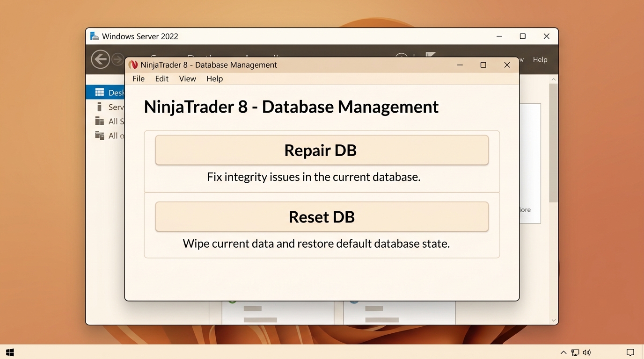
Task: Click 'Fix integrity issues in the current database.' text
Action: point(314,177)
